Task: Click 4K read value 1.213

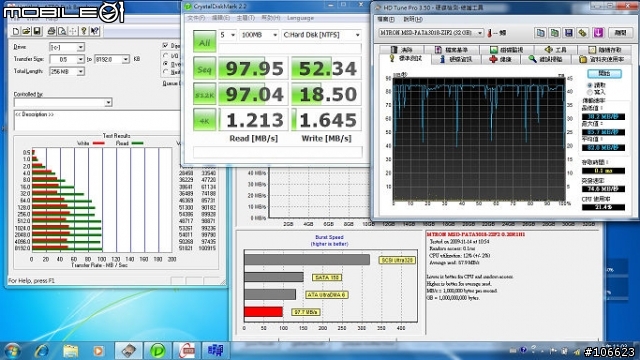Action: coord(253,120)
